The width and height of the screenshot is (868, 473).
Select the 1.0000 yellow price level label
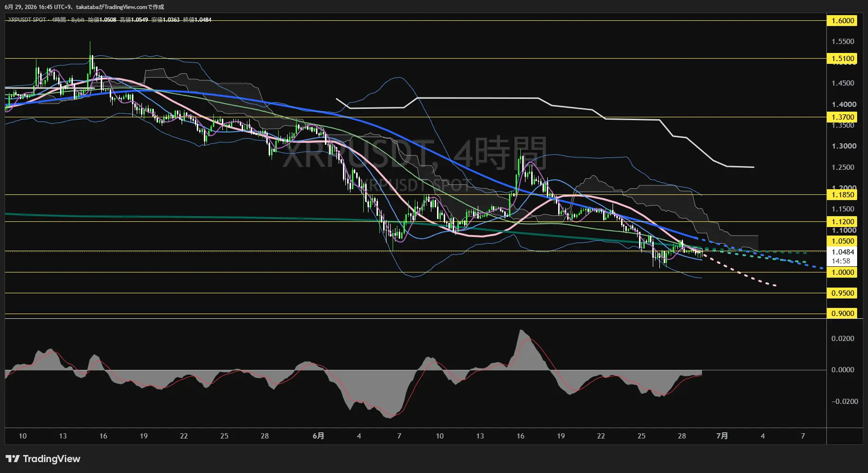click(x=842, y=272)
